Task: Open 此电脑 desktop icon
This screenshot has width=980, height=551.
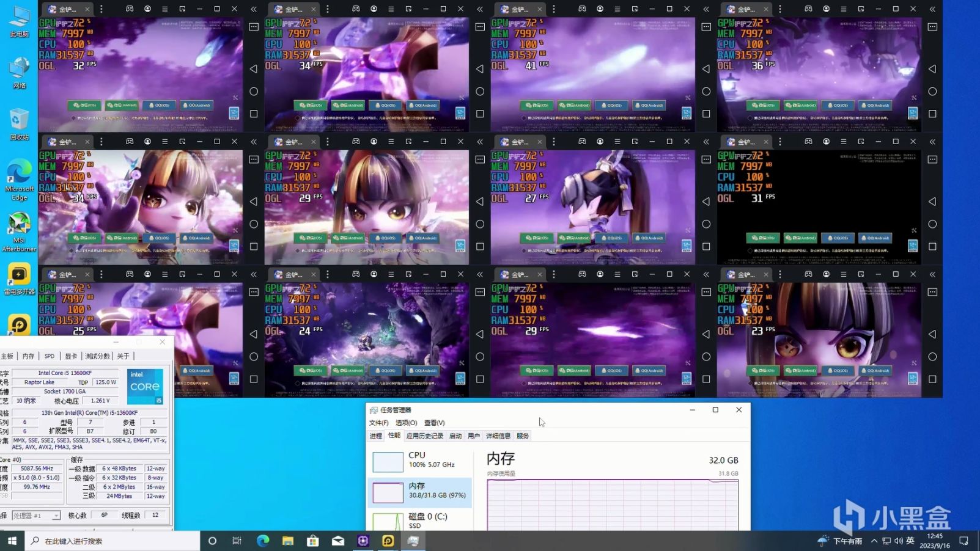Action: point(19,21)
